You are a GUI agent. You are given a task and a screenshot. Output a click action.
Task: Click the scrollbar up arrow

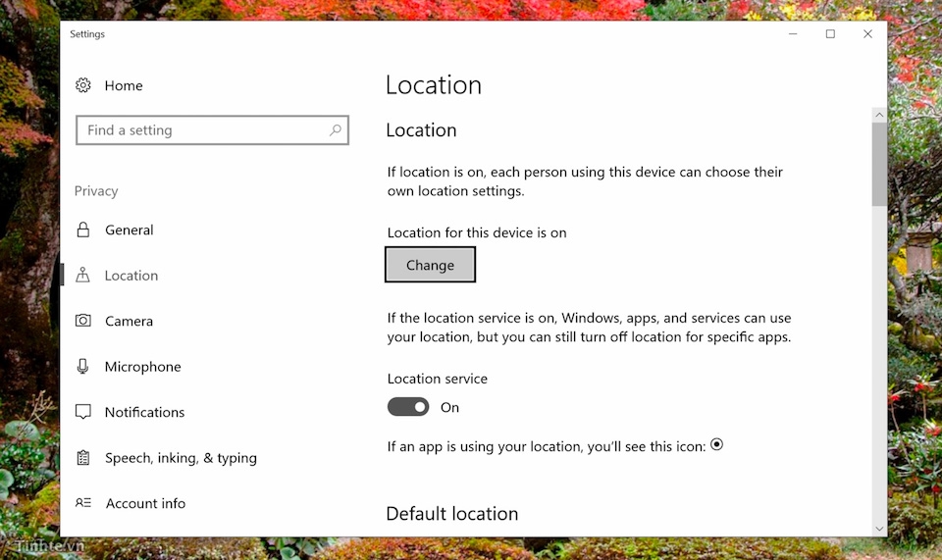click(879, 115)
